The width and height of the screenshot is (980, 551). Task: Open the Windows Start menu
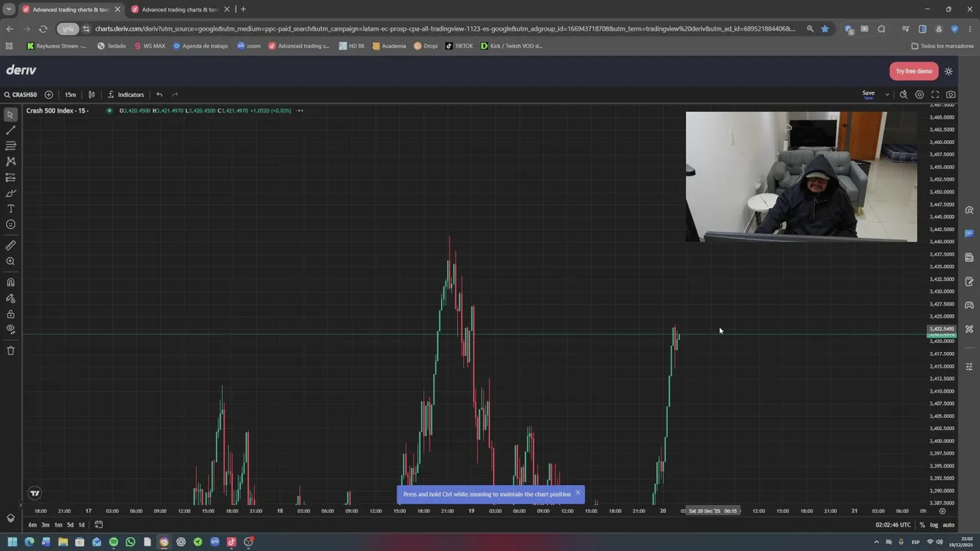click(x=12, y=542)
